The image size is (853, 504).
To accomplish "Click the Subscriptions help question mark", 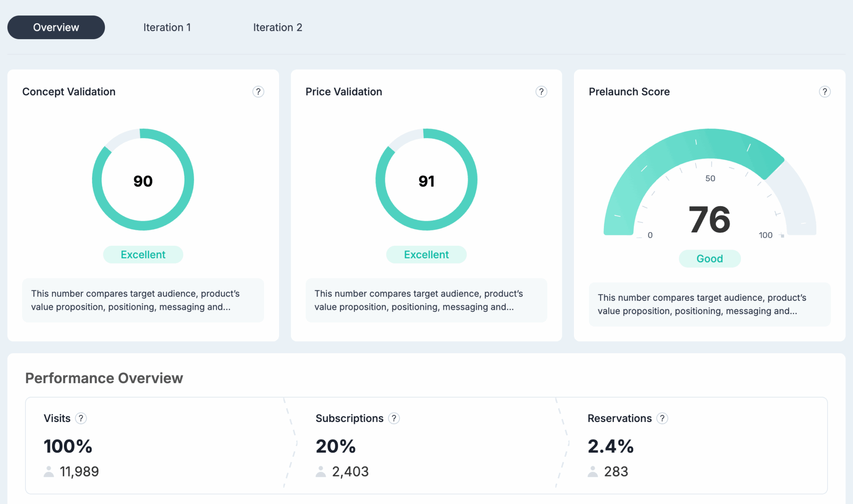I will (394, 418).
